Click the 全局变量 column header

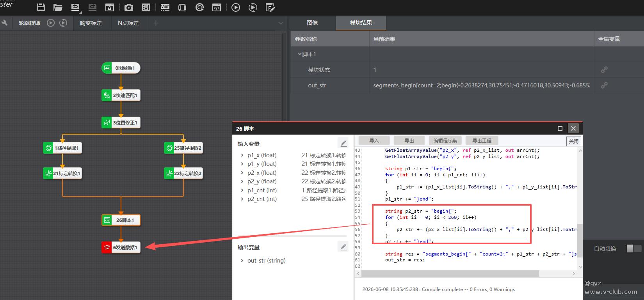[609, 39]
